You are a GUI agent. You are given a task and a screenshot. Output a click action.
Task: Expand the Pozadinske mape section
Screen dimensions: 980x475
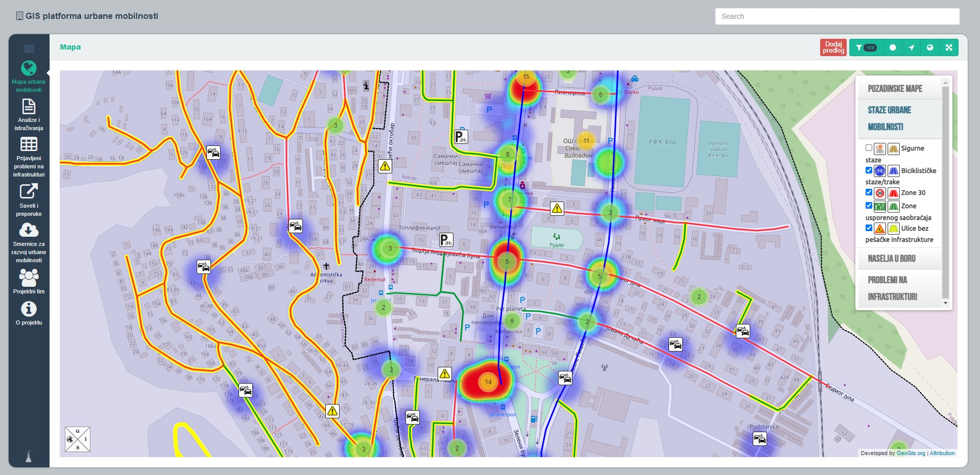coord(895,89)
